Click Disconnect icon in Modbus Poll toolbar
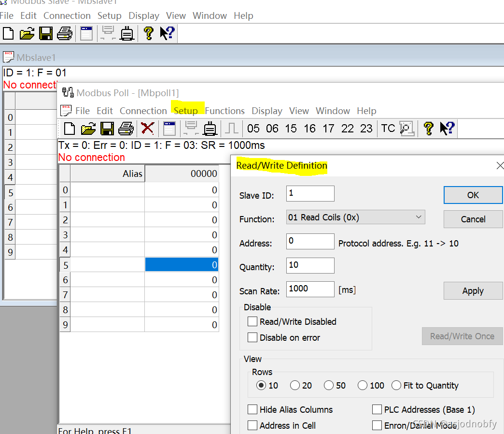Image resolution: width=504 pixels, height=434 pixels. pyautogui.click(x=210, y=129)
